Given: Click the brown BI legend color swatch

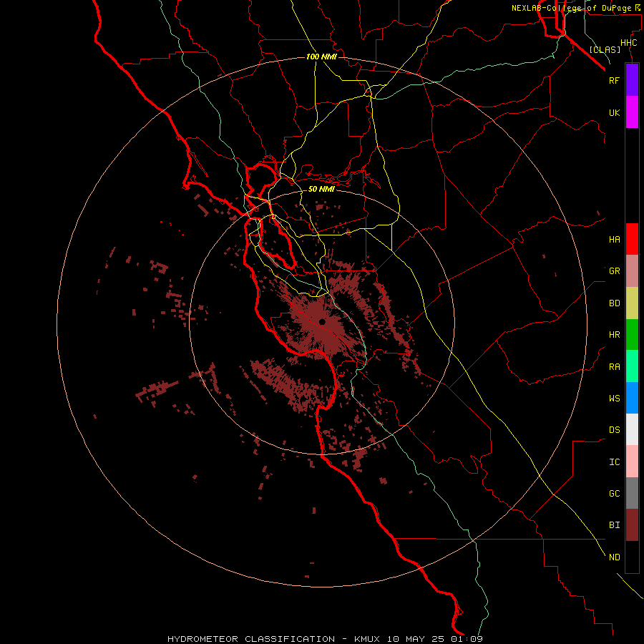Looking at the screenshot, I should coord(632,525).
